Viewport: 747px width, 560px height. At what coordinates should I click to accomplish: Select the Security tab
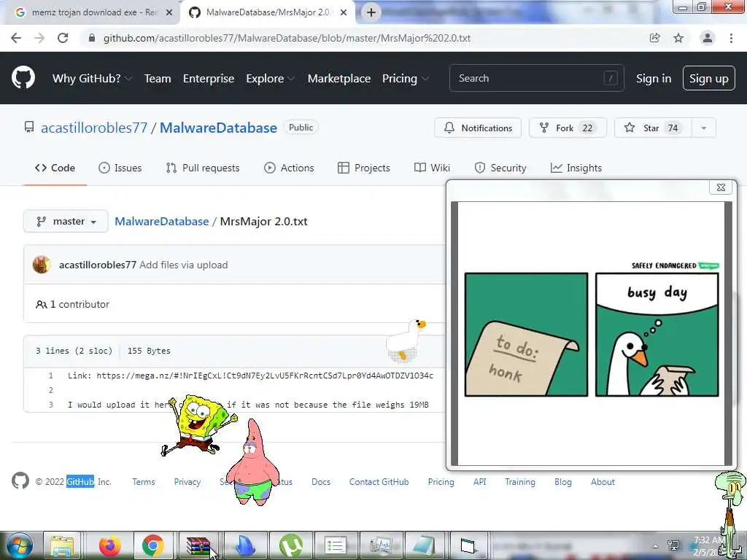coord(500,168)
